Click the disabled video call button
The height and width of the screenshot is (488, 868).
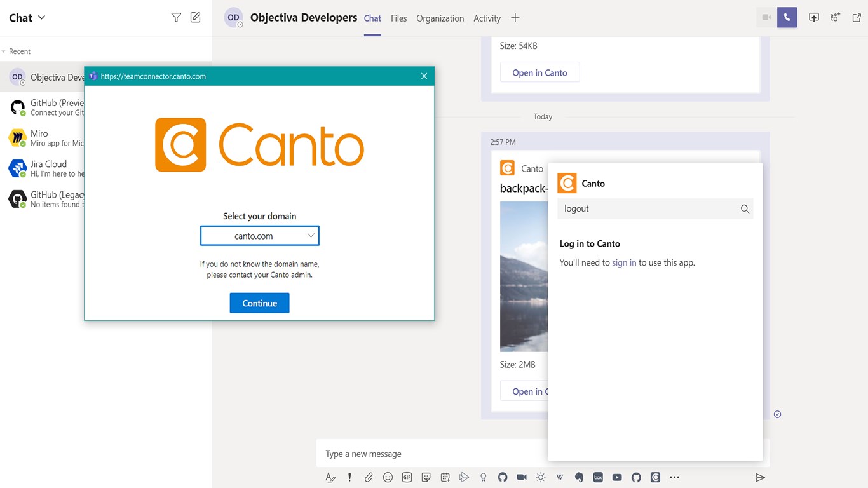point(766,18)
